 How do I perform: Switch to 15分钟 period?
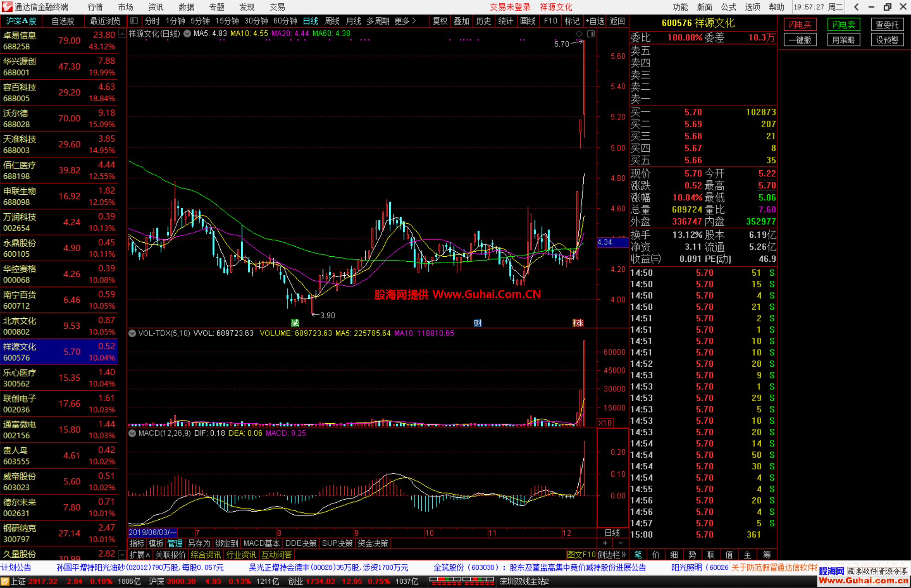(227, 21)
